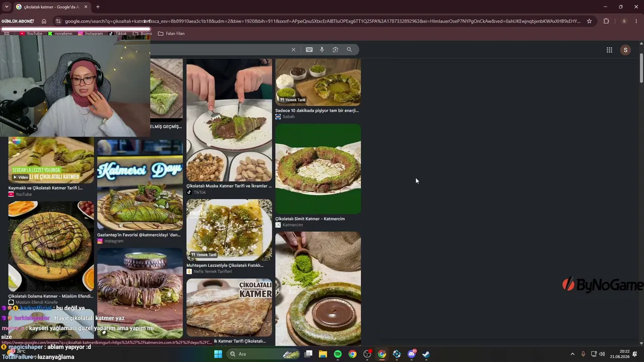Open File Explorer from the taskbar
The image size is (644, 362).
click(323, 354)
